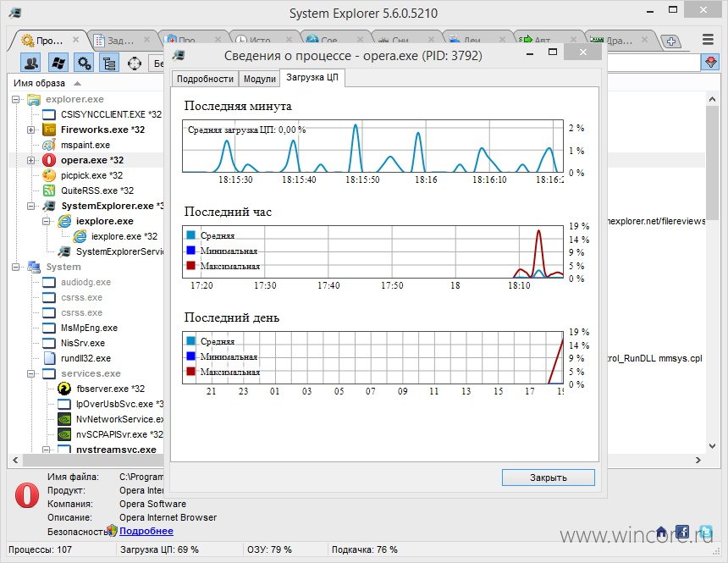Select the Загрузка ЦП tab
Screen dimensions: 728x563
312,77
